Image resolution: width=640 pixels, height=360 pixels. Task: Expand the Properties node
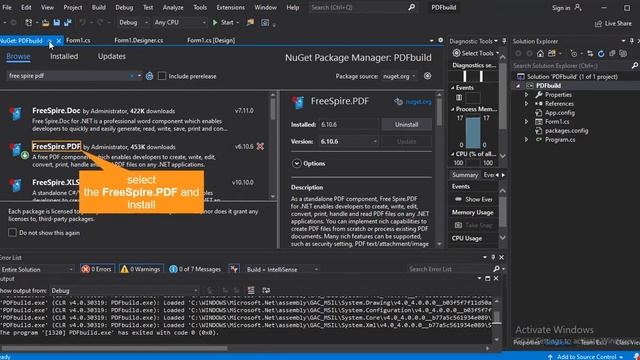tap(526, 95)
